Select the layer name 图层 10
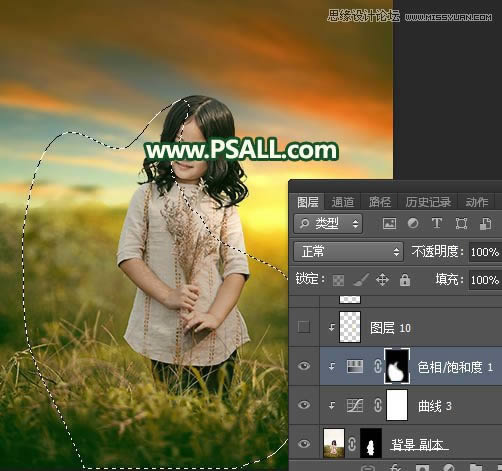The width and height of the screenshot is (502, 471). click(390, 328)
